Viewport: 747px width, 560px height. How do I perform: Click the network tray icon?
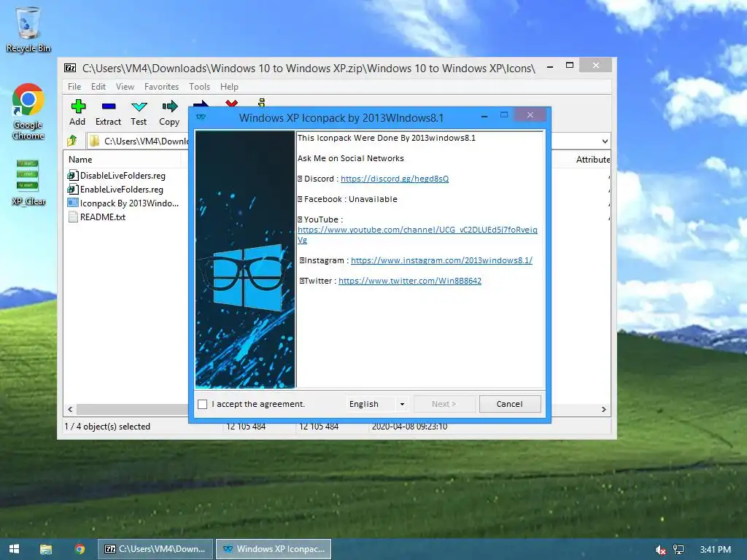pyautogui.click(x=678, y=550)
